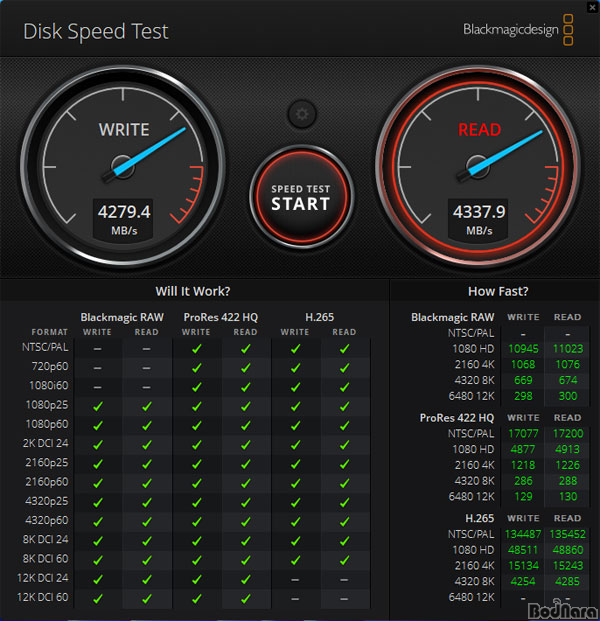Viewport: 600px width, 621px height.
Task: Click the 8K DCI 24 format row label
Action: (x=45, y=539)
